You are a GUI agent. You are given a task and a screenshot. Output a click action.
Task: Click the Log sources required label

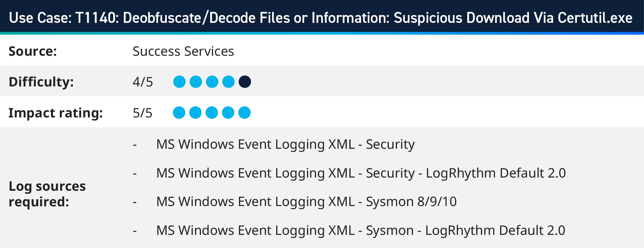47,194
